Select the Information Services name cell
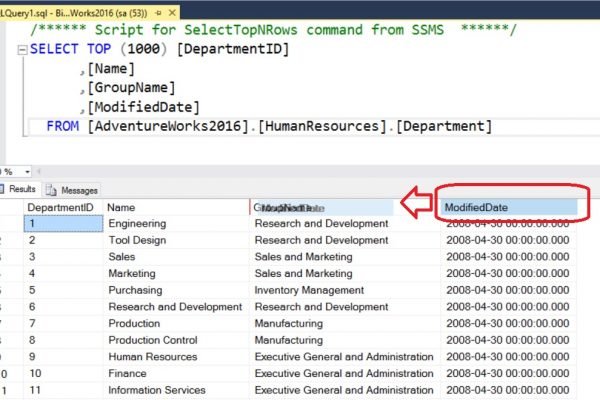Image resolution: width=600 pixels, height=400 pixels. pos(176,390)
